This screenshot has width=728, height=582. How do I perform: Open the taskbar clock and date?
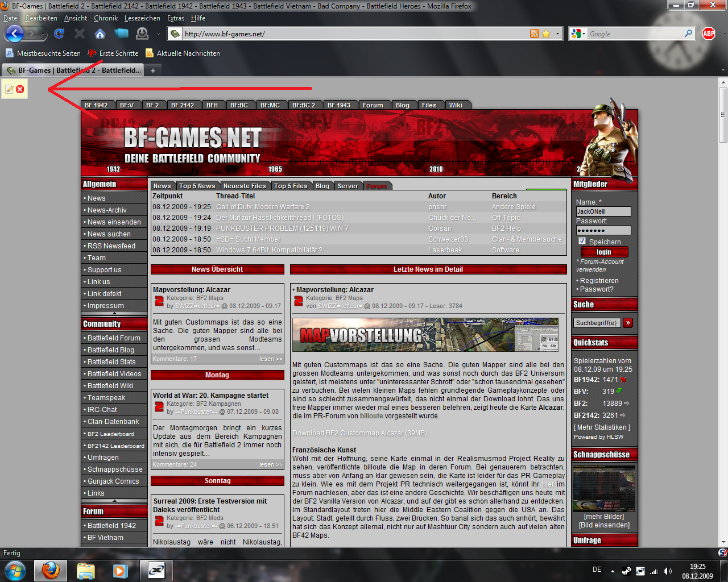click(697, 571)
